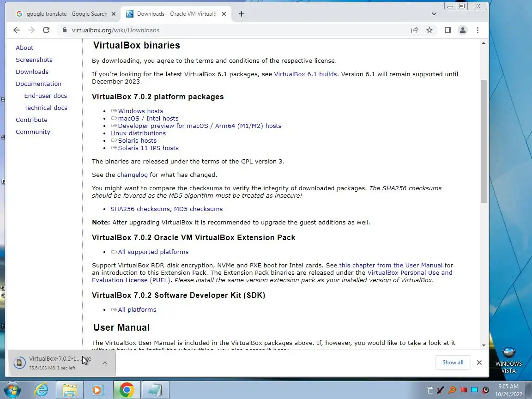Share this page via the share icon
The height and width of the screenshot is (399, 532).
point(415,30)
